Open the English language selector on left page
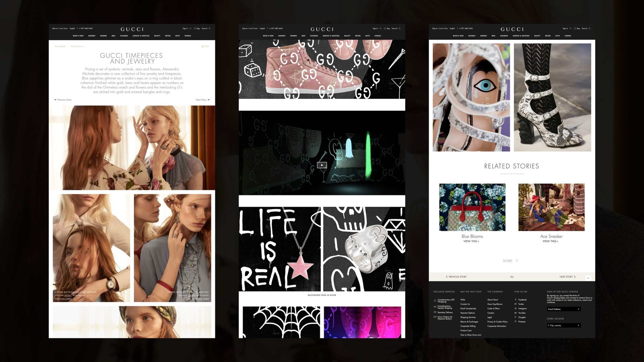 click(72, 29)
